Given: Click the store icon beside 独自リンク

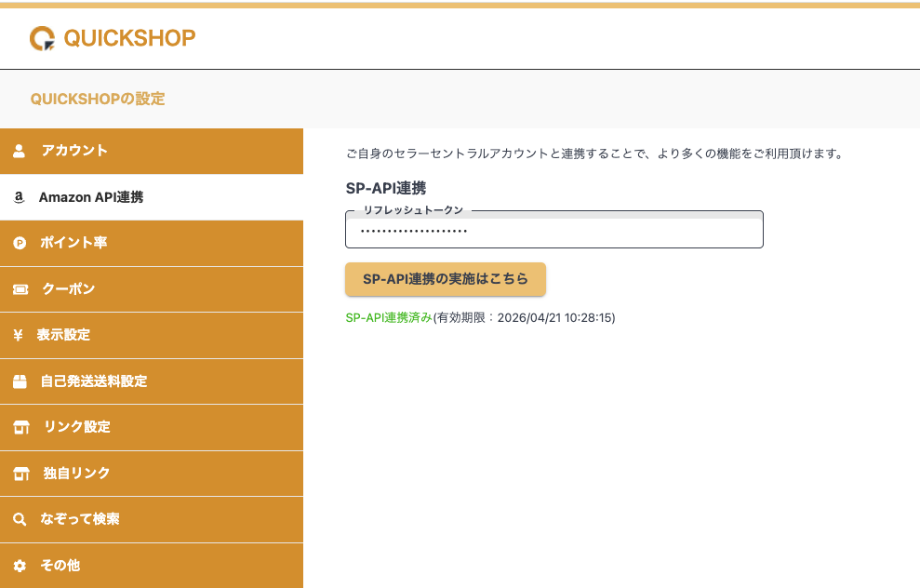Looking at the screenshot, I should coord(20,474).
